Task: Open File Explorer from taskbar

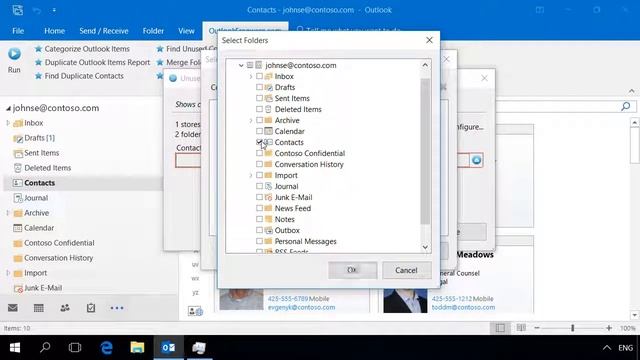Action: coord(137,347)
